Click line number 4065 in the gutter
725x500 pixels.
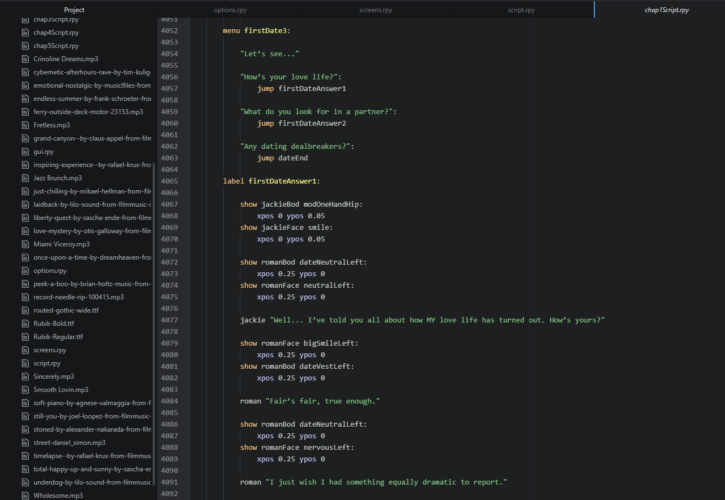click(169, 181)
